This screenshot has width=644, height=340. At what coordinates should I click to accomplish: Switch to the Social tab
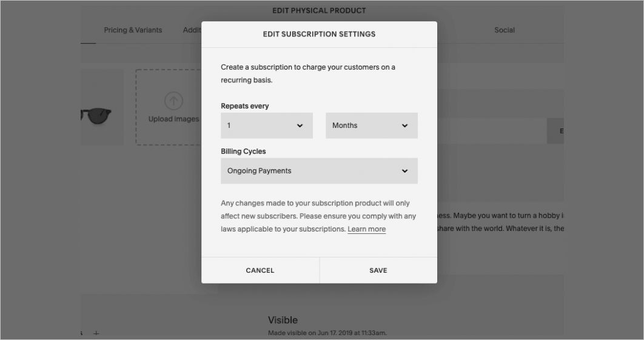[x=505, y=30]
